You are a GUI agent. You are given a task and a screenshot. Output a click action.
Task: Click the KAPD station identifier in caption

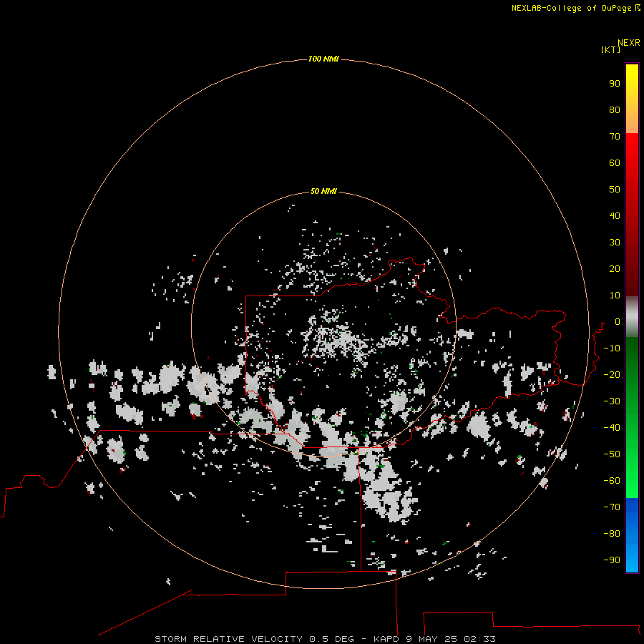[386, 639]
